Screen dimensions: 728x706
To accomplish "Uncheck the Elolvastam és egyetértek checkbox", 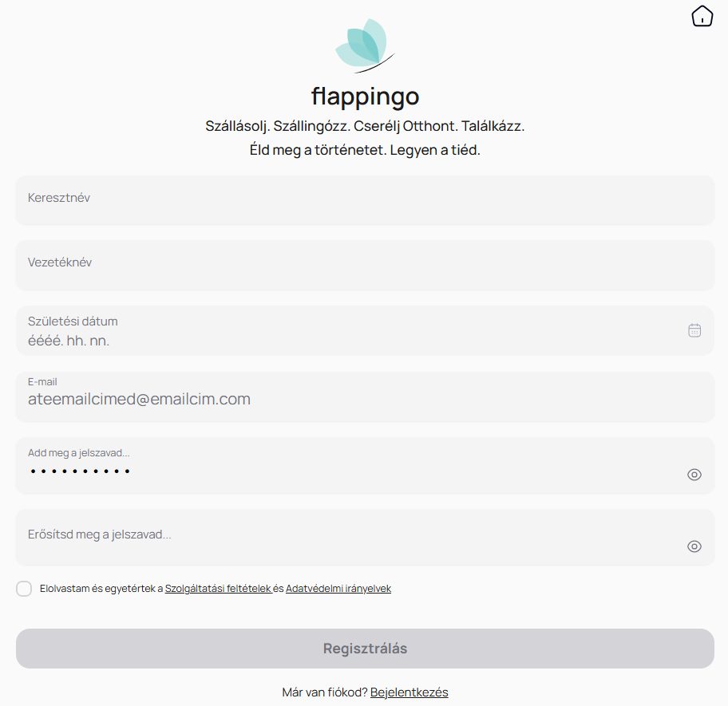I will pyautogui.click(x=23, y=589).
